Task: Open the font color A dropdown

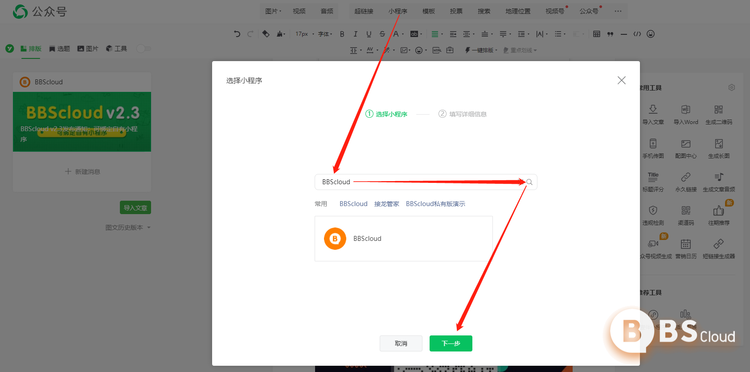Action: click(x=397, y=34)
